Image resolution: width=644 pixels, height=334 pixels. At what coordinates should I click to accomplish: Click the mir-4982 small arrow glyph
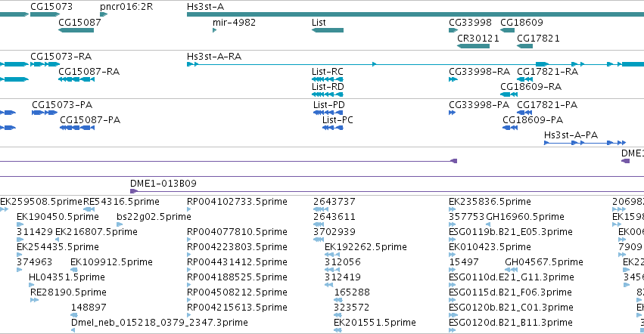(x=214, y=30)
